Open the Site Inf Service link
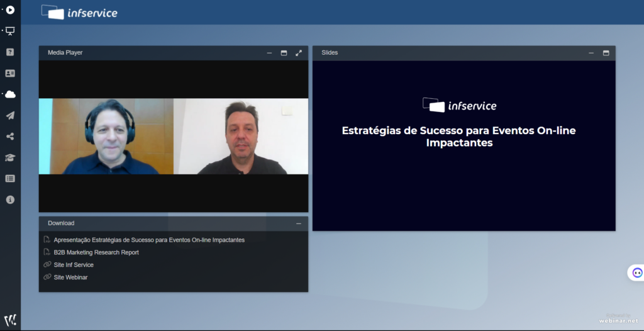 click(x=74, y=265)
